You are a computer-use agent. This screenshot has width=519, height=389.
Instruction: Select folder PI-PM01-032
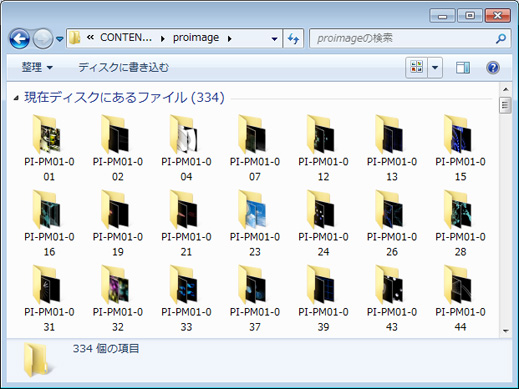[x=118, y=299]
